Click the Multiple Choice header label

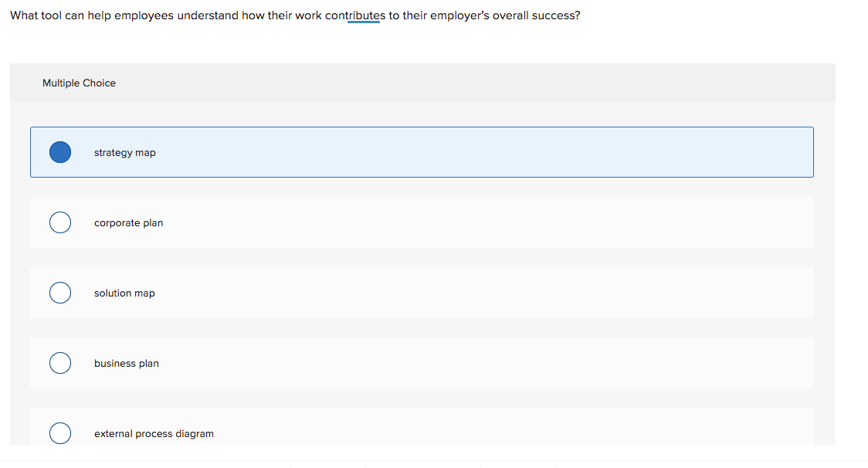pos(79,83)
